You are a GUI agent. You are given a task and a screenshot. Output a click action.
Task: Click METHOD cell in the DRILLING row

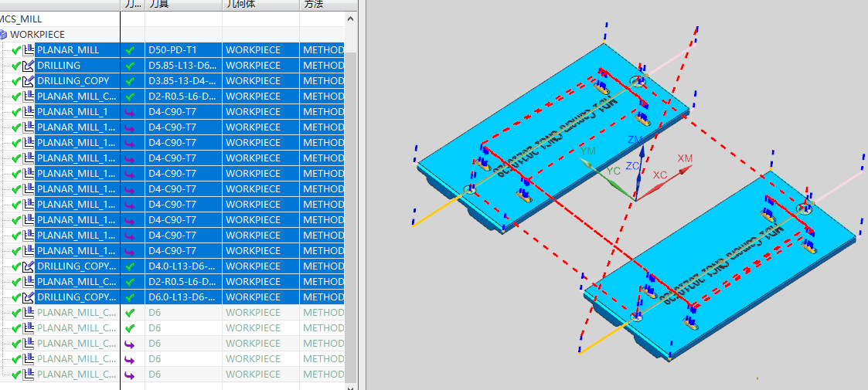[323, 66]
